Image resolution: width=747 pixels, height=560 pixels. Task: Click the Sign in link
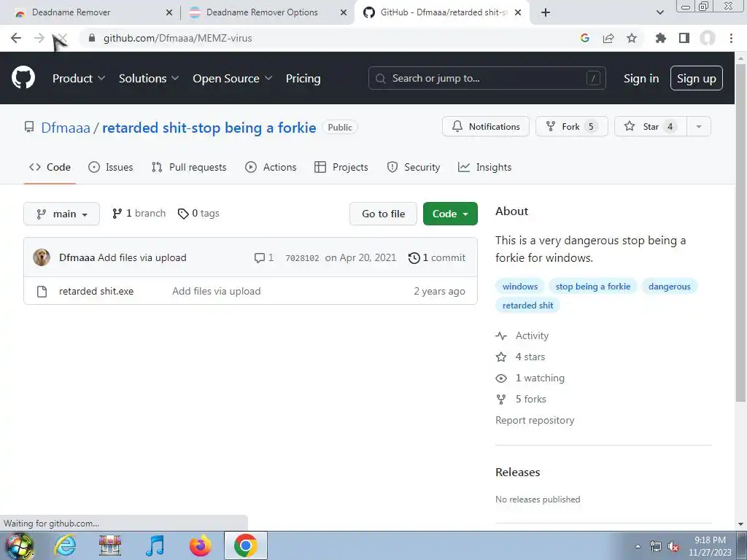[641, 78]
